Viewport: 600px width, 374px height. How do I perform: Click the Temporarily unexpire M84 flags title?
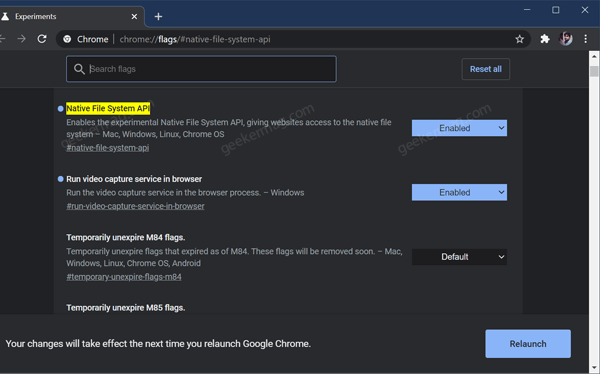tap(126, 237)
